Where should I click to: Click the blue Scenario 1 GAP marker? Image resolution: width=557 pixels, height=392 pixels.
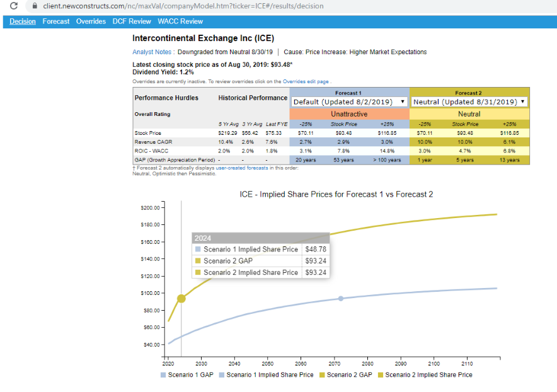[341, 299]
